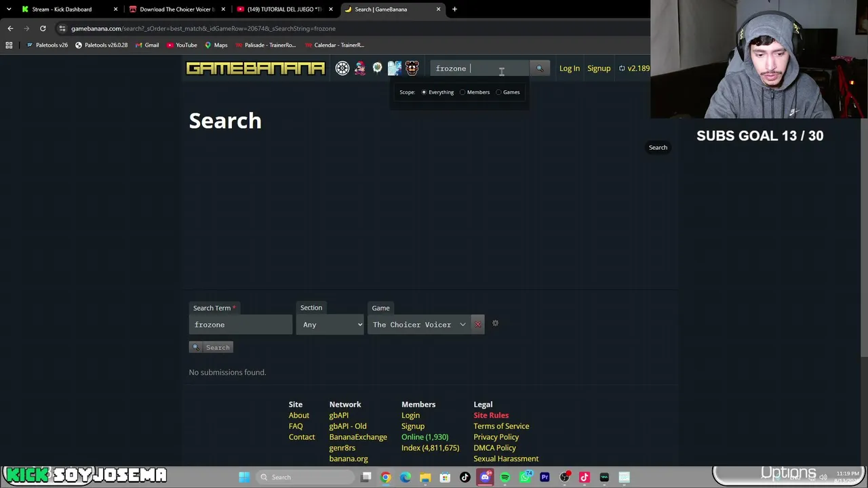This screenshot has height=488, width=868.
Task: Open the tab search chevron
Action: (9, 9)
